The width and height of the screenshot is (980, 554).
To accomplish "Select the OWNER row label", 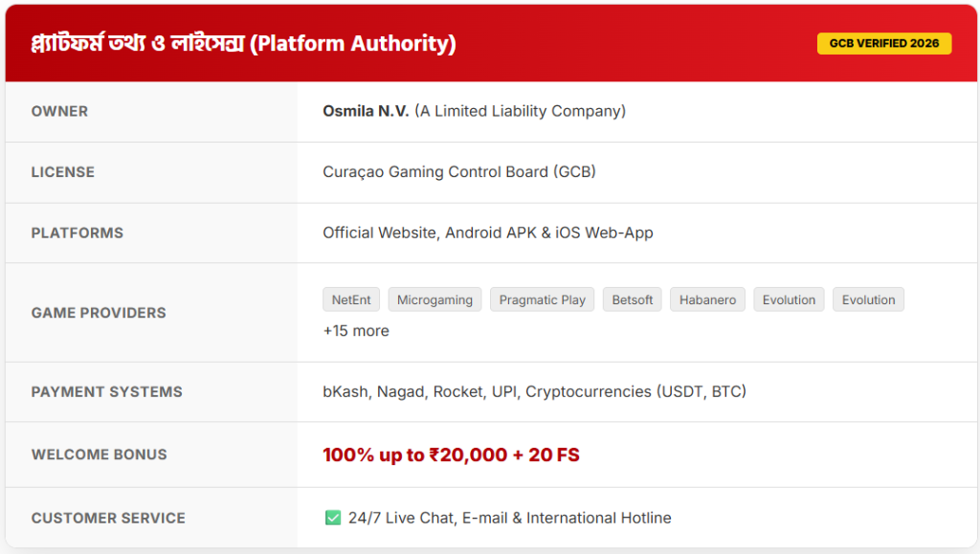I will (59, 111).
